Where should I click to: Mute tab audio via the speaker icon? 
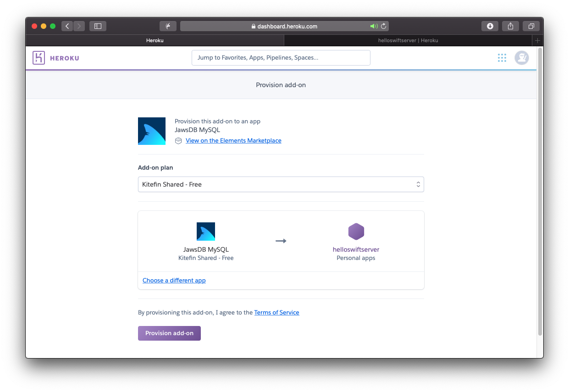[x=374, y=26]
